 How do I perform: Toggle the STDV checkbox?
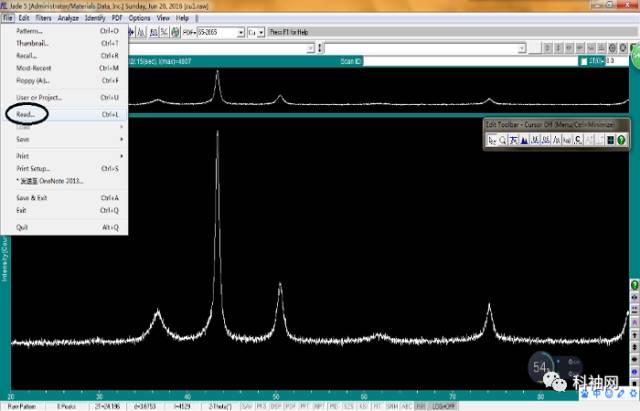click(x=584, y=61)
